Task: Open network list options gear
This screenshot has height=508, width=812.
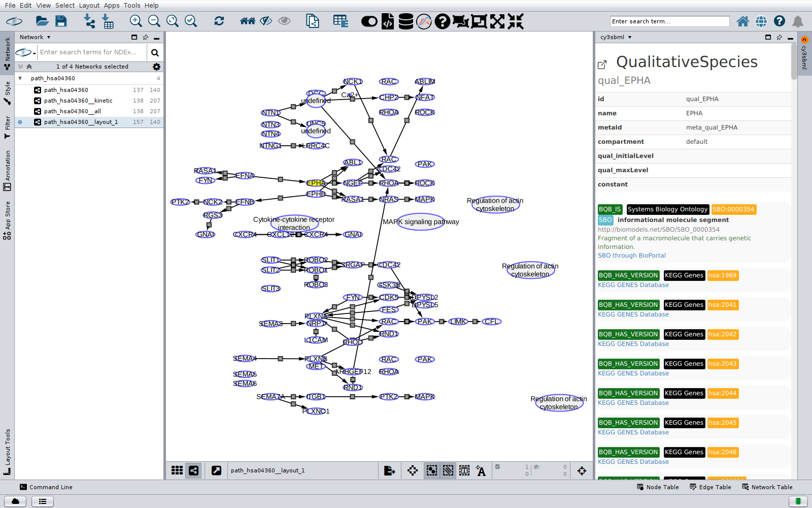Action: [156, 67]
